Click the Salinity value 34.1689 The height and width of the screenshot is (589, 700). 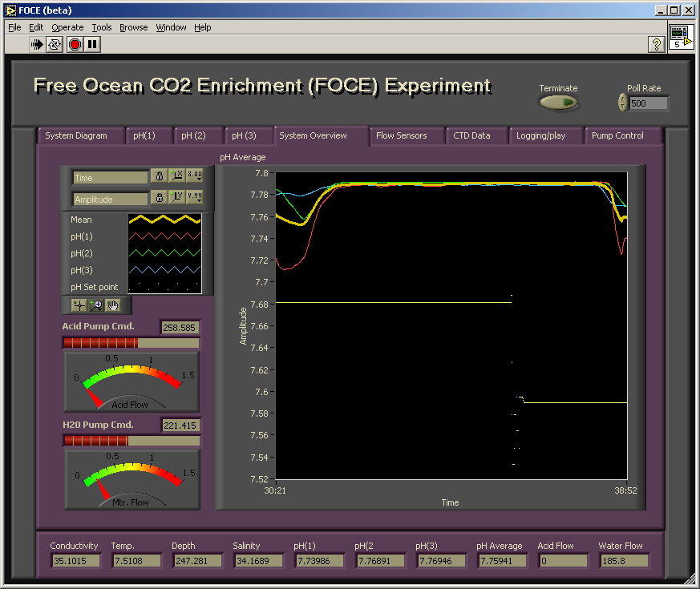point(258,561)
